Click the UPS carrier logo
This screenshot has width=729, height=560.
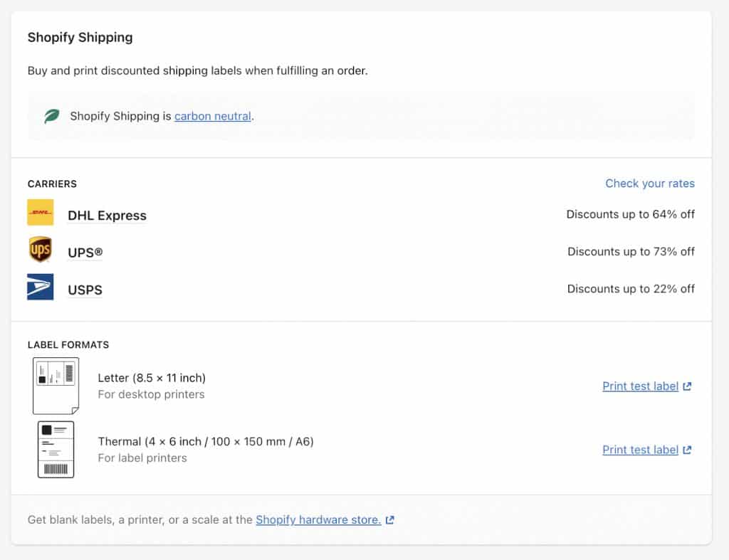pos(41,250)
